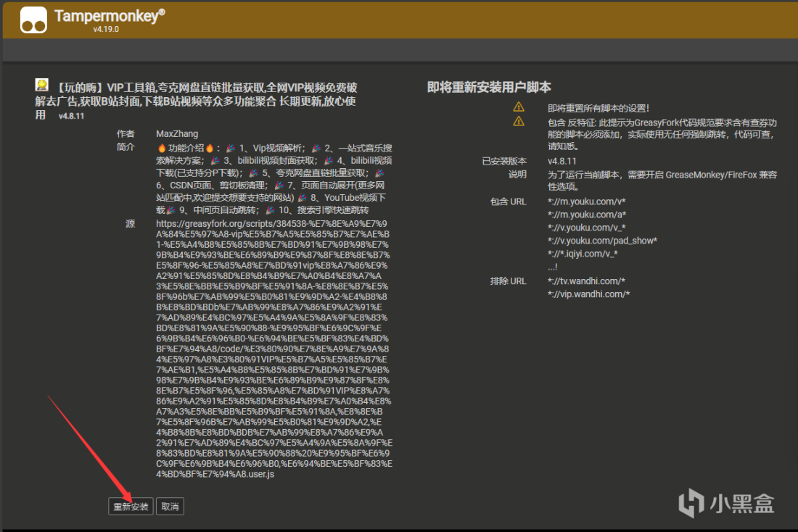798x532 pixels.
Task: Click the script version v4.8.11 beside title
Action: tap(71, 116)
